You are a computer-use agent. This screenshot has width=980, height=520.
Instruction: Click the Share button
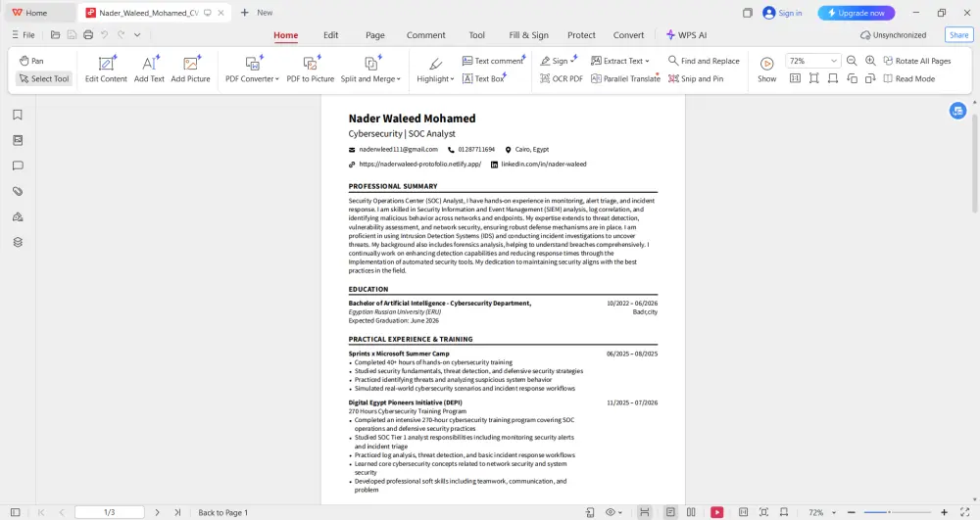point(958,35)
